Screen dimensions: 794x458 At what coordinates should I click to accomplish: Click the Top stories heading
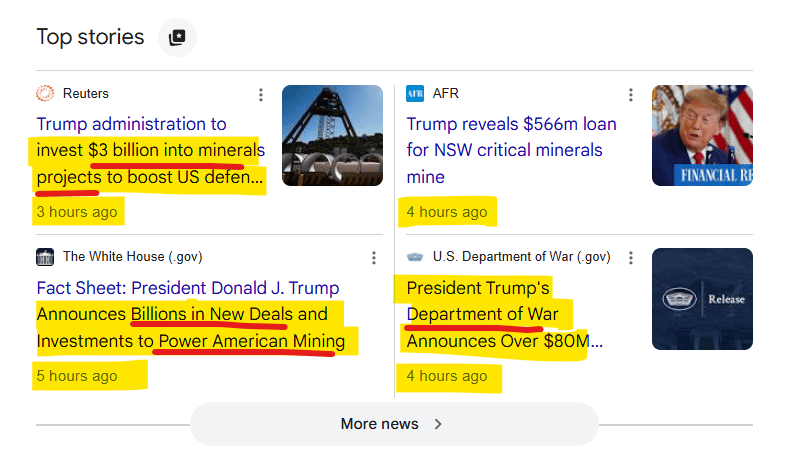point(90,37)
